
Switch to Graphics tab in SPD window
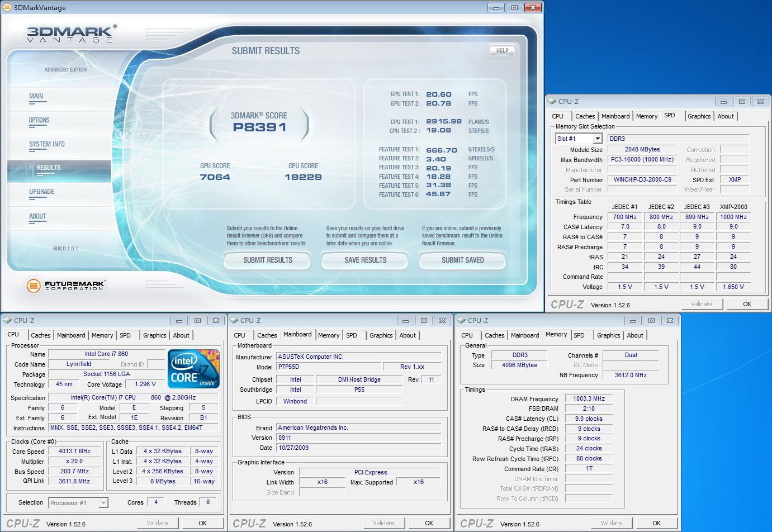click(x=699, y=116)
